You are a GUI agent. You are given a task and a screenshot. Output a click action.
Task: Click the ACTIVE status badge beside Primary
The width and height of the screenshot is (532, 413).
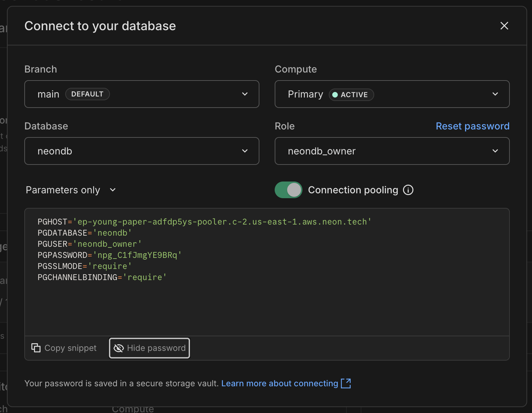pyautogui.click(x=351, y=95)
